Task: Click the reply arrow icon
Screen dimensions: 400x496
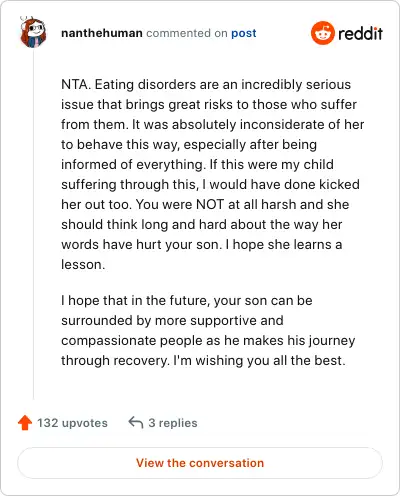Action: pyautogui.click(x=136, y=422)
